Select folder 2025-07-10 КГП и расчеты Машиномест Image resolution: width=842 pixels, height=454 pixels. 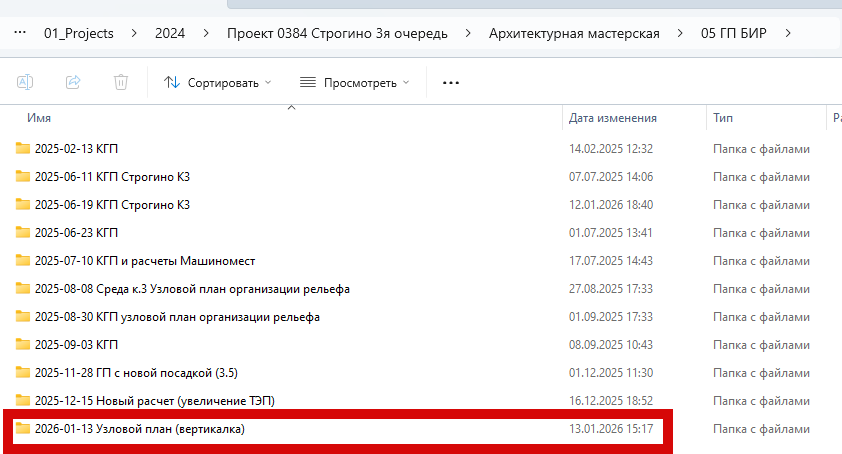click(x=145, y=261)
